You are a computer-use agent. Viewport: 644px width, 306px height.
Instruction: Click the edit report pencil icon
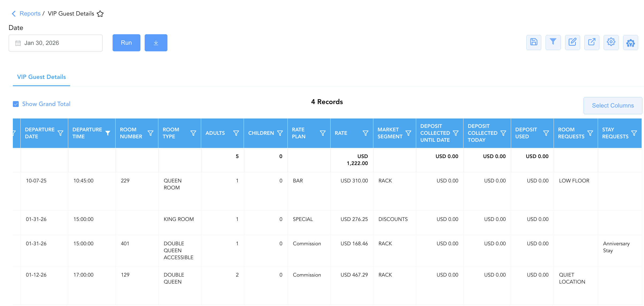572,42
